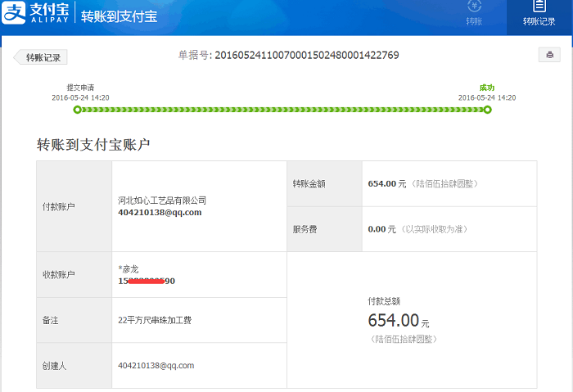The image size is (573, 392).
Task: Click the printer icon button
Action: coord(548,55)
